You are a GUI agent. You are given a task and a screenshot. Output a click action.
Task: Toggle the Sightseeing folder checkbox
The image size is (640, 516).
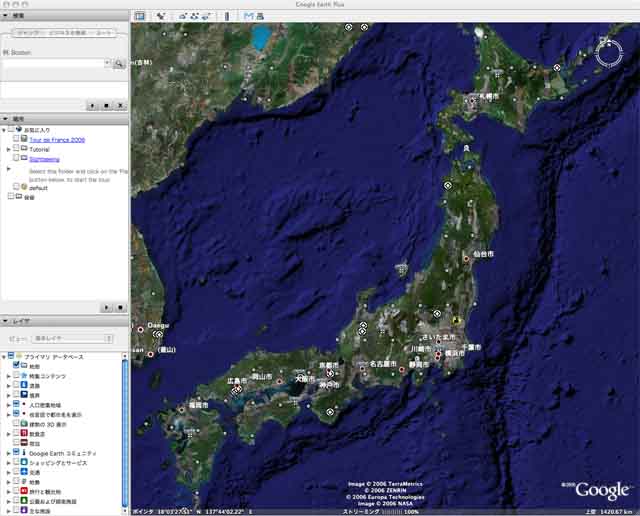(16, 158)
